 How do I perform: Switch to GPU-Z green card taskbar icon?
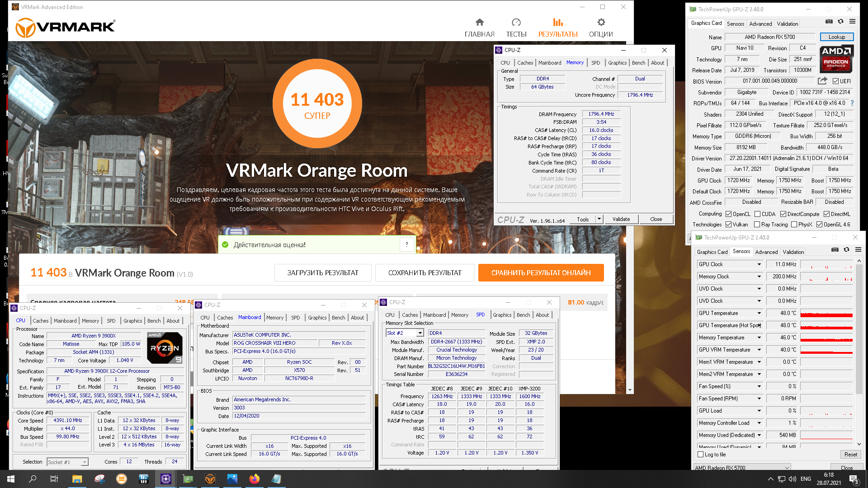[188, 479]
